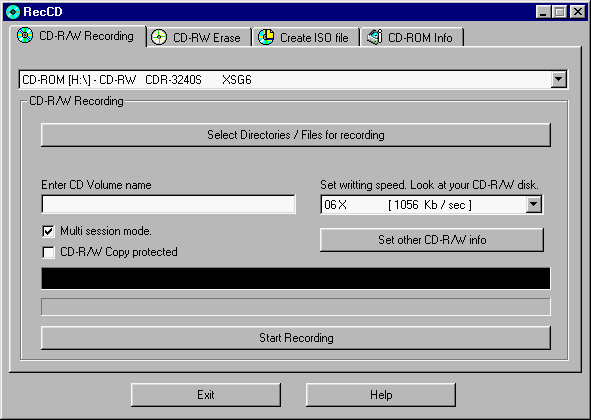Minimize the RecCD window

543,12
